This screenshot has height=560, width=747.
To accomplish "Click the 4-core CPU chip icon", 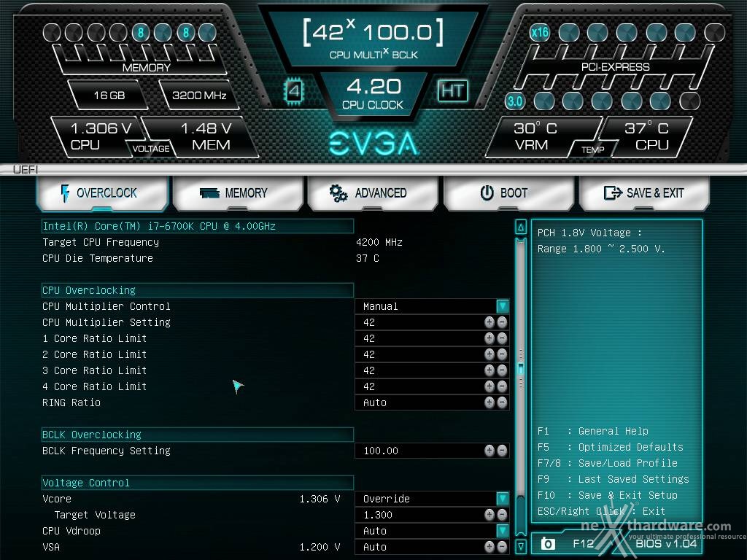I will 294,90.
